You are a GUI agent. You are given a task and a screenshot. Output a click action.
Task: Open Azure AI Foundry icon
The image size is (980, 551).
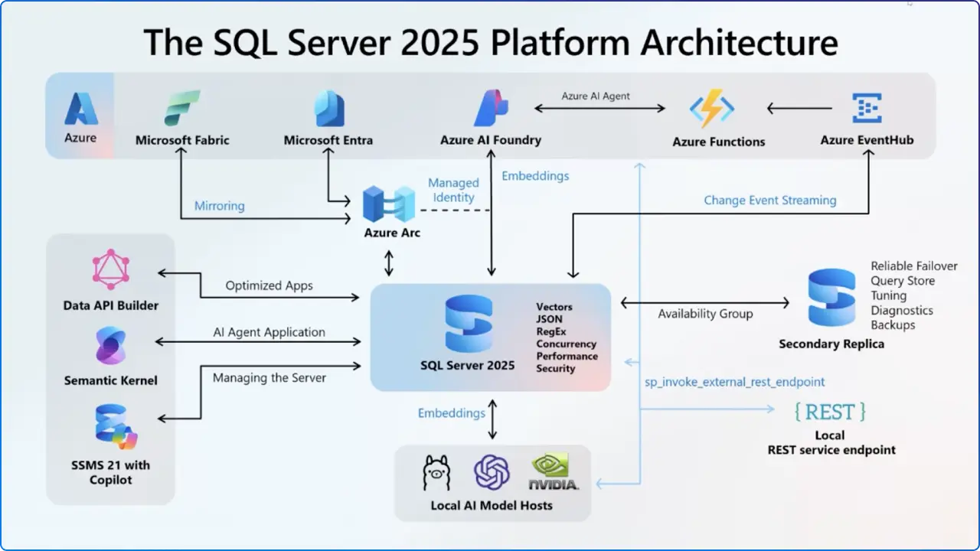491,107
